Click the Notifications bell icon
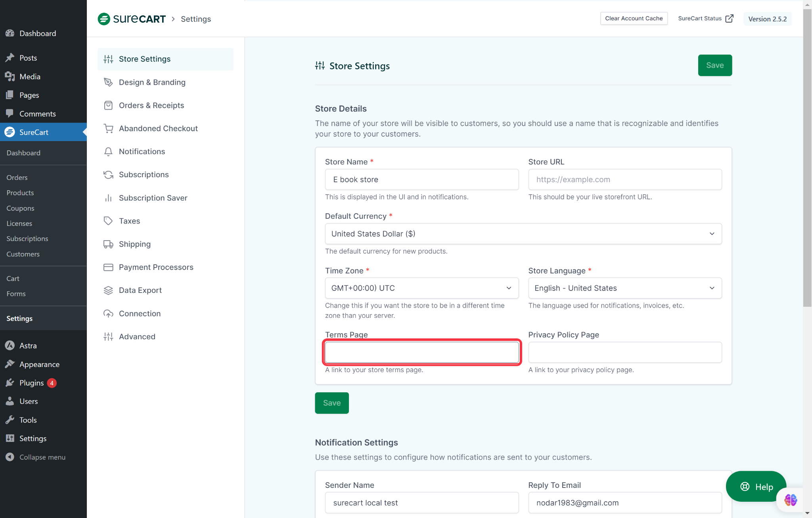The height and width of the screenshot is (518, 812). click(108, 152)
